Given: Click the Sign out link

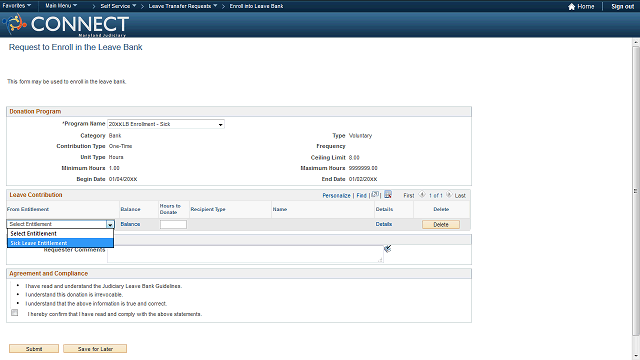Looking at the screenshot, I should [x=622, y=7].
